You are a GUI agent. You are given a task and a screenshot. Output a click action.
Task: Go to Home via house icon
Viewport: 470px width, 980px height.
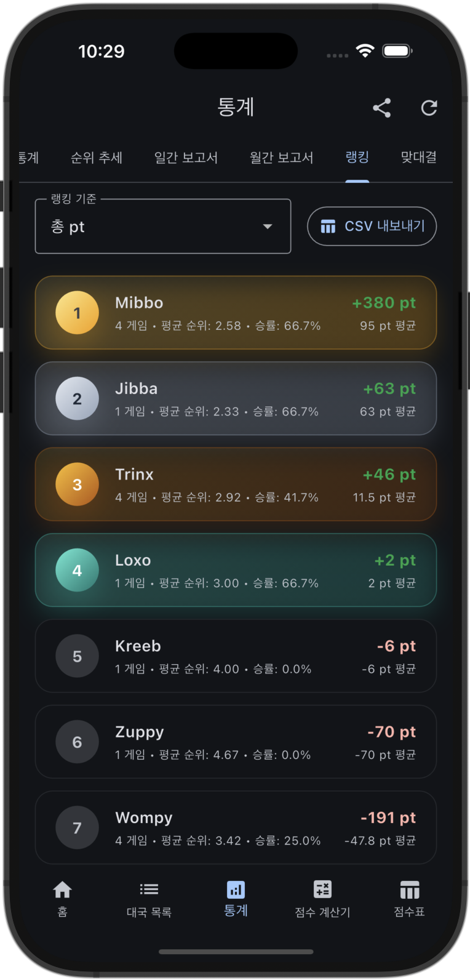[x=62, y=890]
